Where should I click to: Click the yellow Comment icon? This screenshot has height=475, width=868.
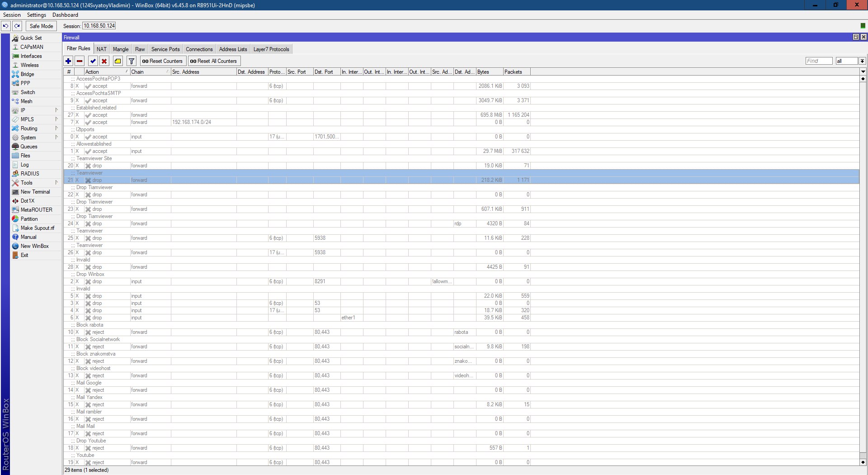pos(118,61)
